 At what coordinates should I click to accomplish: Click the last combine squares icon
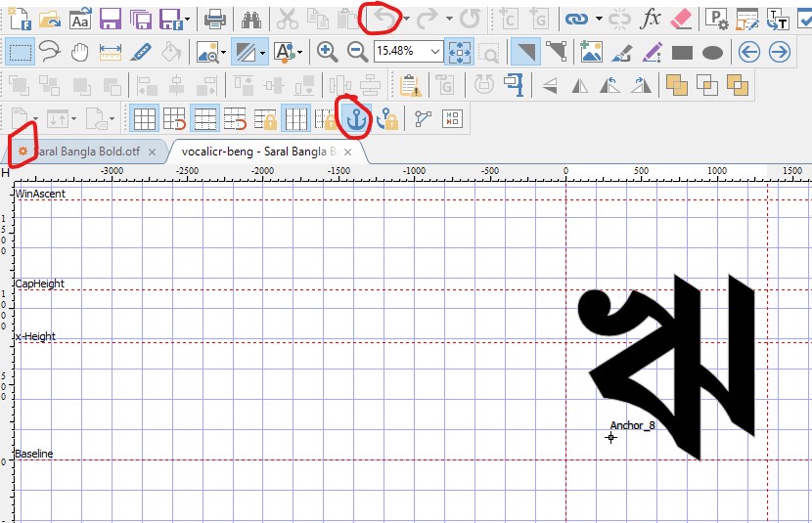coord(738,85)
